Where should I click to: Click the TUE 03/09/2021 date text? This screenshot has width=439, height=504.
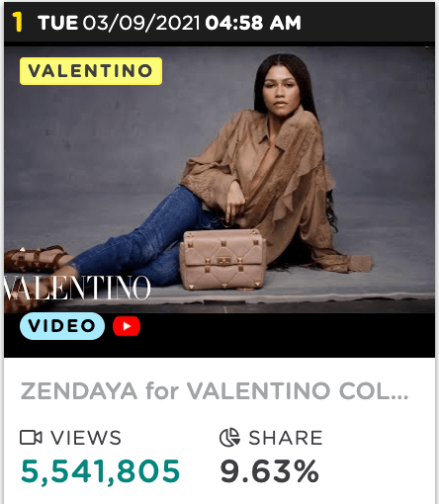point(119,23)
